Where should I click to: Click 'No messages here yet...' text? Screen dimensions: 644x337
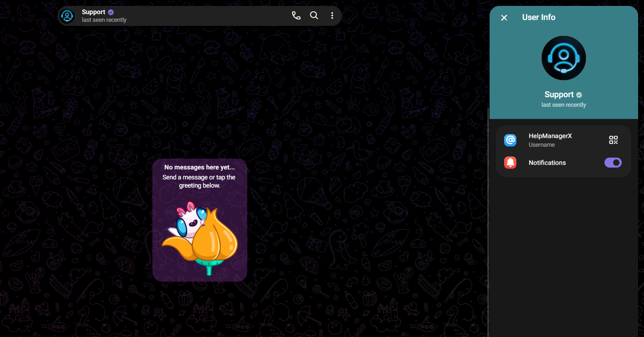pos(200,168)
